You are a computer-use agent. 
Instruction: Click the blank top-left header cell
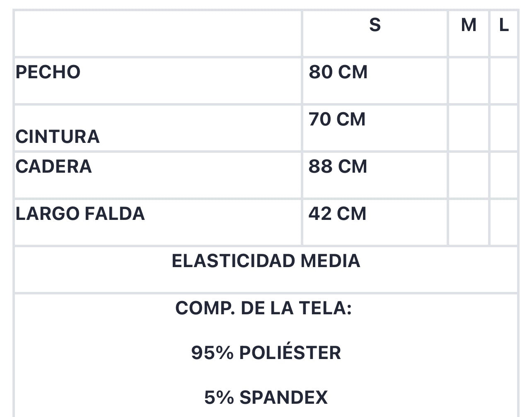coord(158,34)
